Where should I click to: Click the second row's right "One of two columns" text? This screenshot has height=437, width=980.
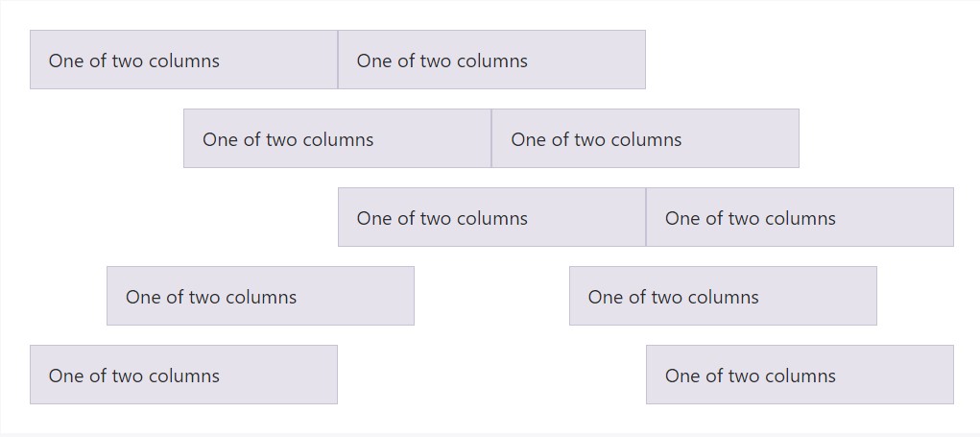(x=596, y=139)
